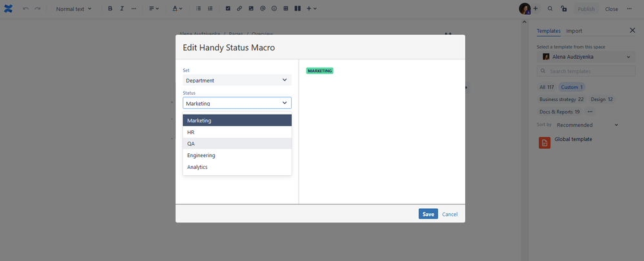Click the Search templates field

pos(586,71)
